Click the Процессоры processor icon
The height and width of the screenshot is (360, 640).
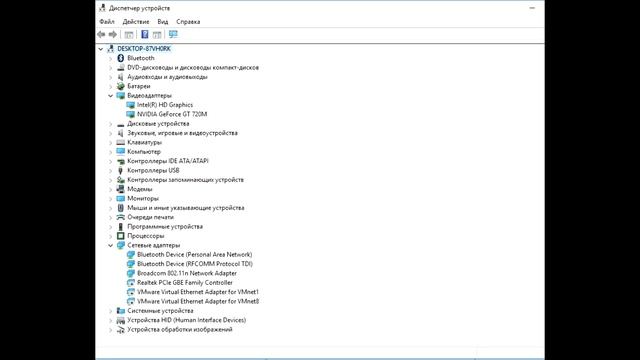[120, 236]
